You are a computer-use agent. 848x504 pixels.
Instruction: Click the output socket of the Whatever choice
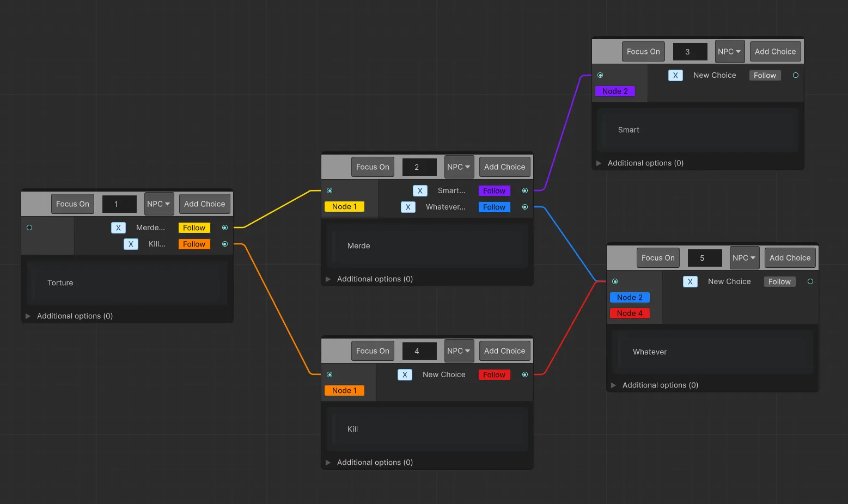[524, 207]
